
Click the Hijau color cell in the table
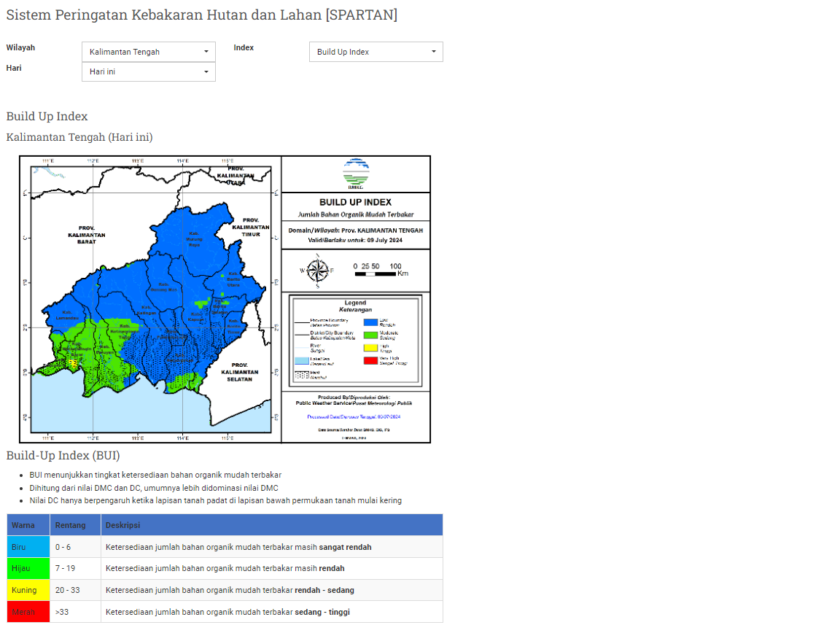tap(28, 568)
